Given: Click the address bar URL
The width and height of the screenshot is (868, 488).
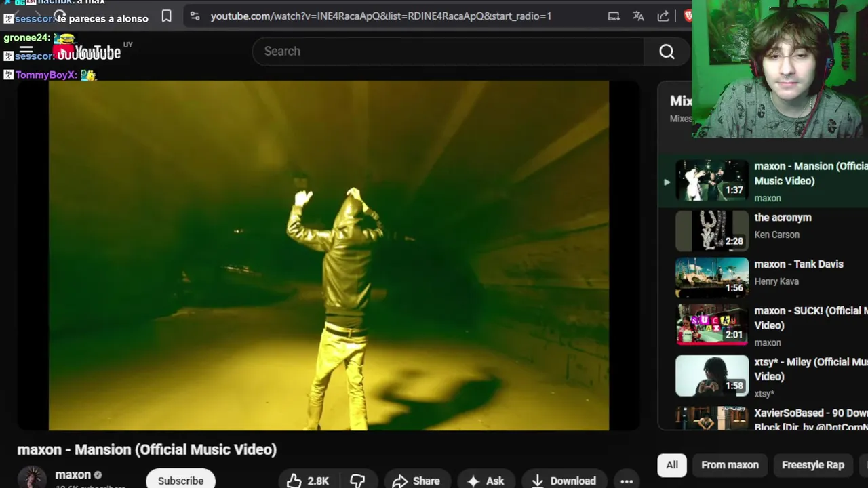Looking at the screenshot, I should coord(380,16).
